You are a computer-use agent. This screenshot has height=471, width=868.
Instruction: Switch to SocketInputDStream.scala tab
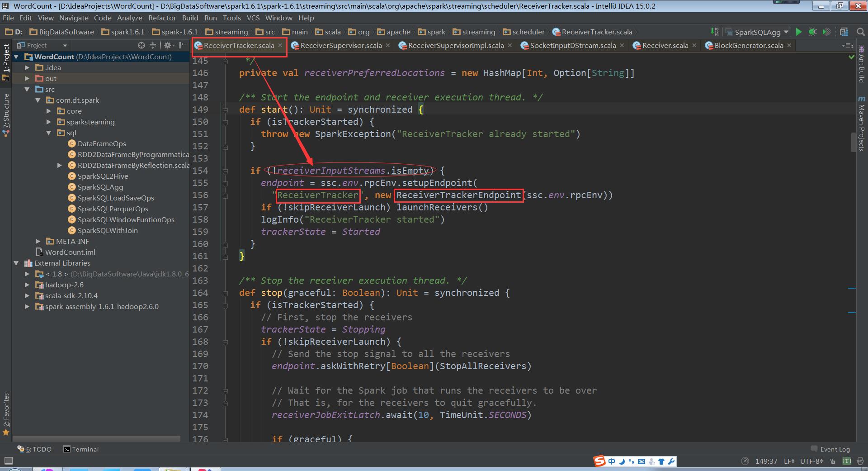pyautogui.click(x=573, y=45)
